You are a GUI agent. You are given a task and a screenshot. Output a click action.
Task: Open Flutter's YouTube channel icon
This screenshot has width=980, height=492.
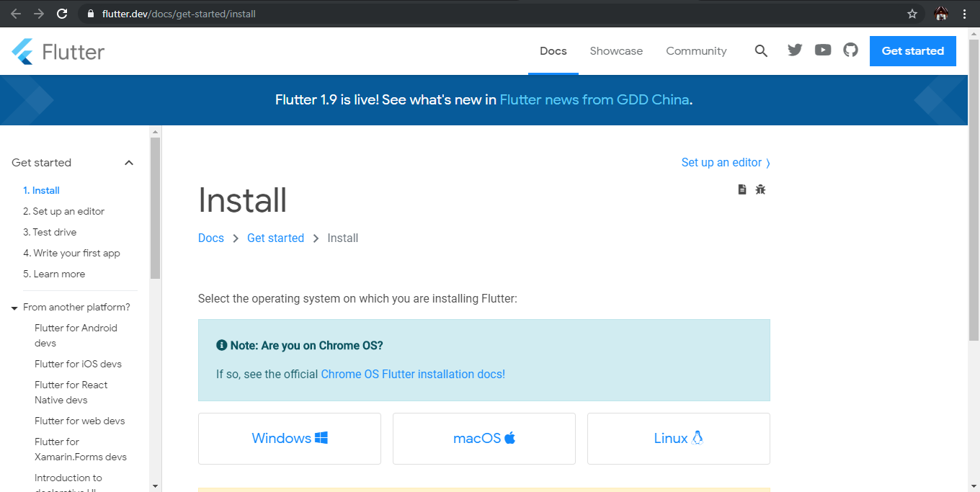pos(822,50)
